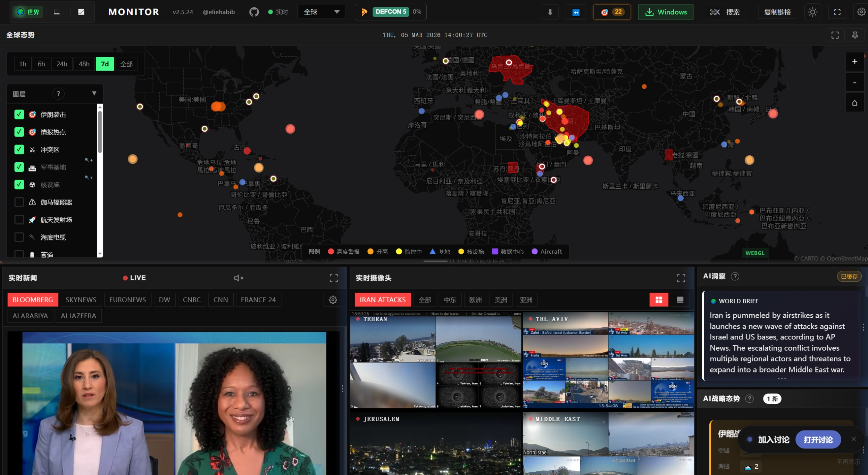Reset map view with home icon
868x475 pixels.
(x=854, y=103)
